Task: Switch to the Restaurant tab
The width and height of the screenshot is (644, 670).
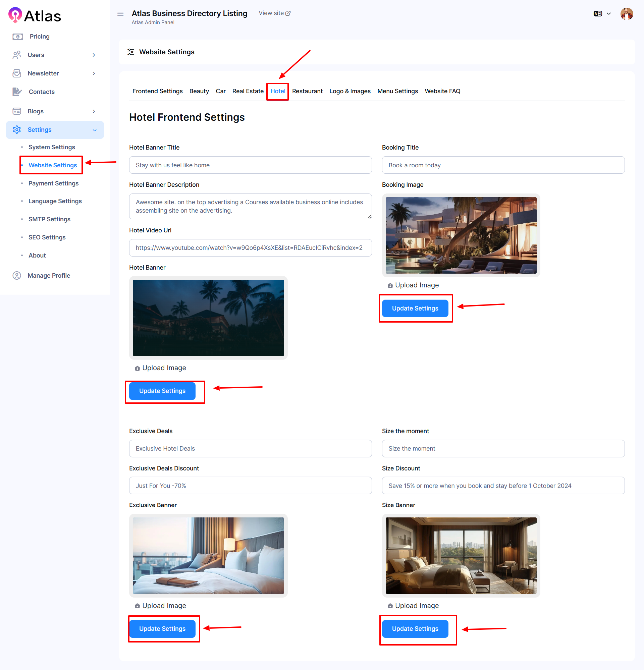Action: (307, 91)
